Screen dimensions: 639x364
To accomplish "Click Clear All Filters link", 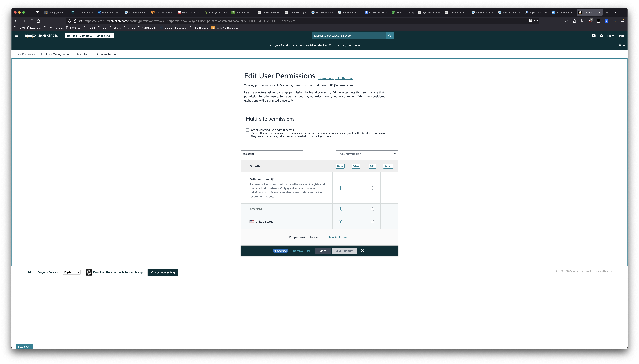I will point(337,237).
